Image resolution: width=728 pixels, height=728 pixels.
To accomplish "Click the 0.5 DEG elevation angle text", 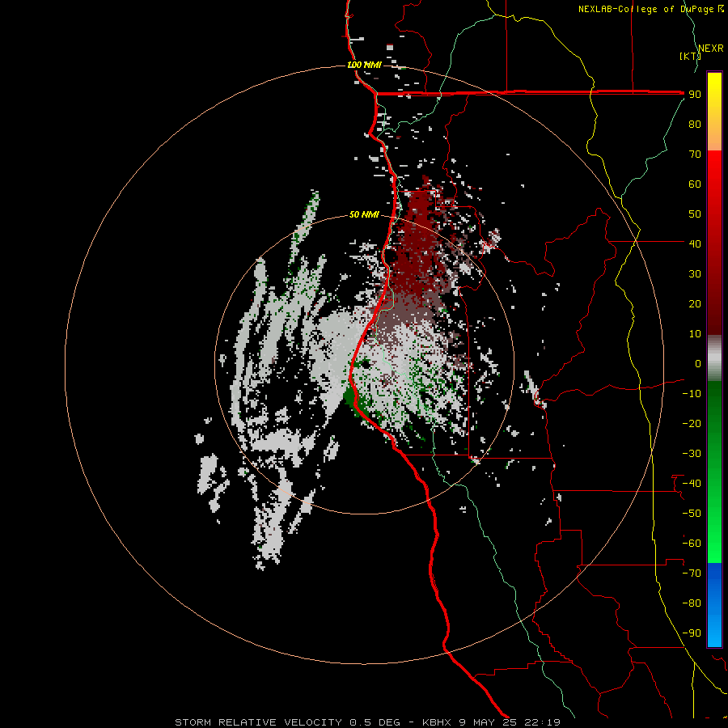I will point(375,722).
